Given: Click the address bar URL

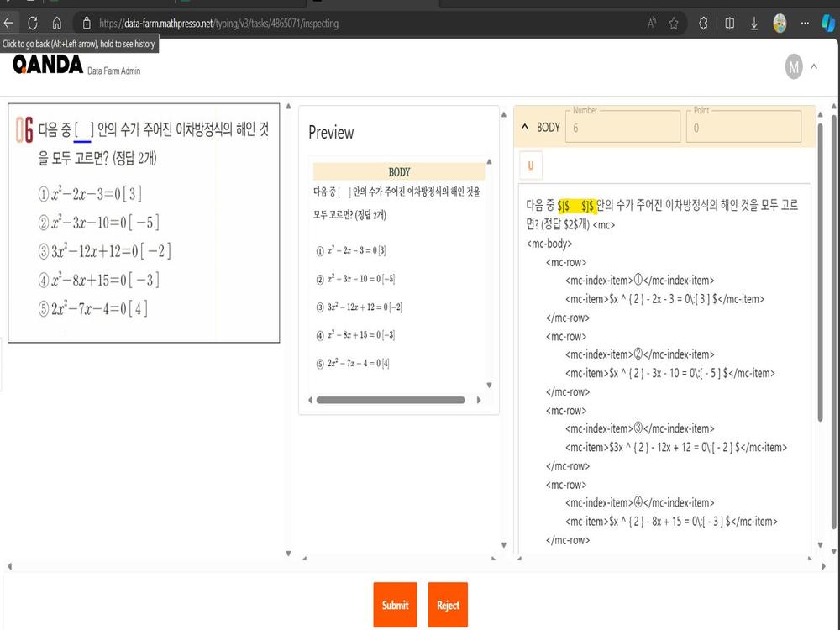Looking at the screenshot, I should pos(218,23).
